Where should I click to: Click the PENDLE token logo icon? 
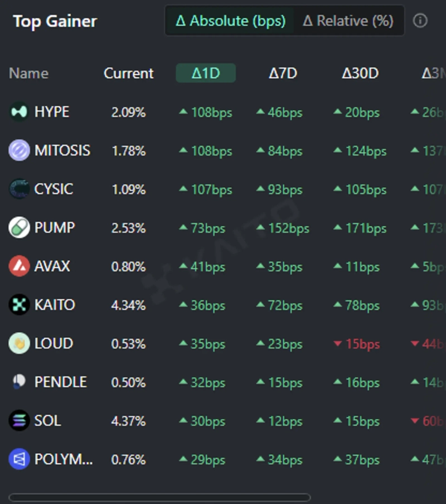(x=19, y=382)
